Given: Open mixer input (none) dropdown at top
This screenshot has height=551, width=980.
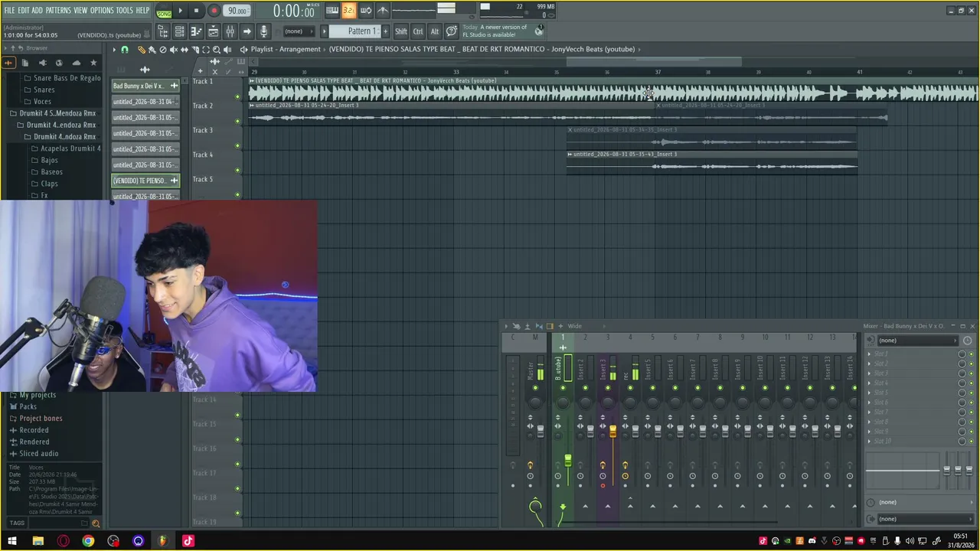Looking at the screenshot, I should pyautogui.click(x=918, y=341).
